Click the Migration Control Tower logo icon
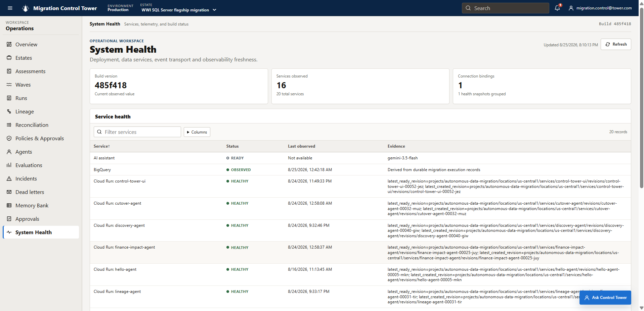Image resolution: width=644 pixels, height=311 pixels. coord(26,8)
